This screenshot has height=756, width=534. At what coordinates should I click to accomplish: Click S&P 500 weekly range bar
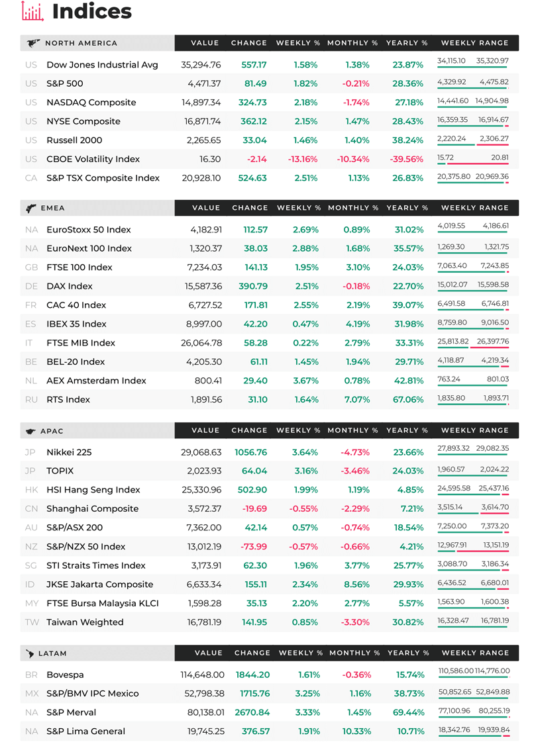473,88
